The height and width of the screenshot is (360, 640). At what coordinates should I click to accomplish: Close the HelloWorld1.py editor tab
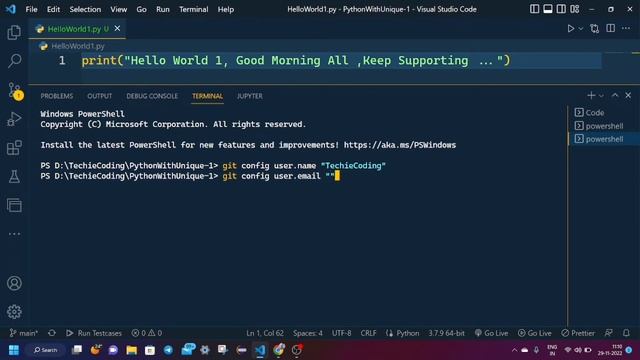point(117,28)
